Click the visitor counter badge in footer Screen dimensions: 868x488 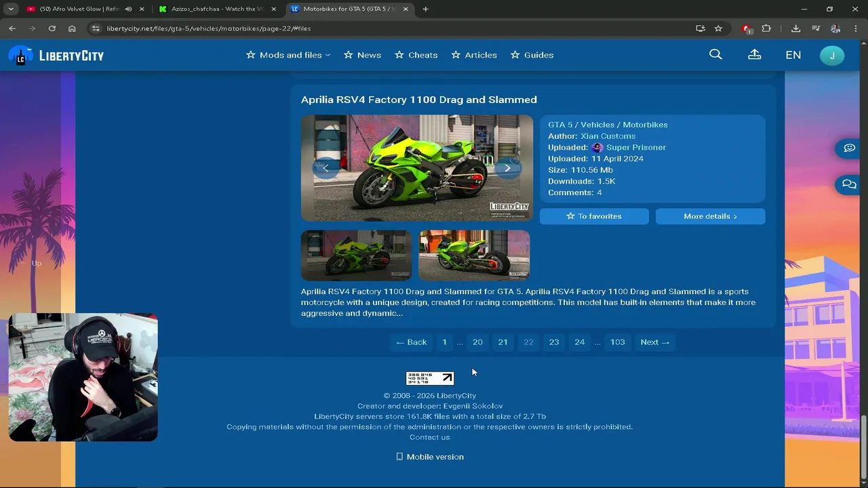tap(429, 378)
